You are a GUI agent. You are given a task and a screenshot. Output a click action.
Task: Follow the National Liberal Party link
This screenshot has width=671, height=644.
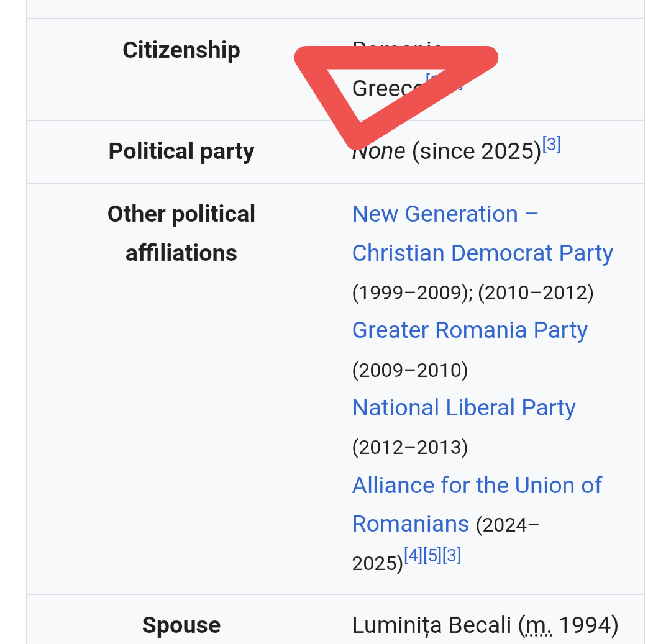point(464,407)
